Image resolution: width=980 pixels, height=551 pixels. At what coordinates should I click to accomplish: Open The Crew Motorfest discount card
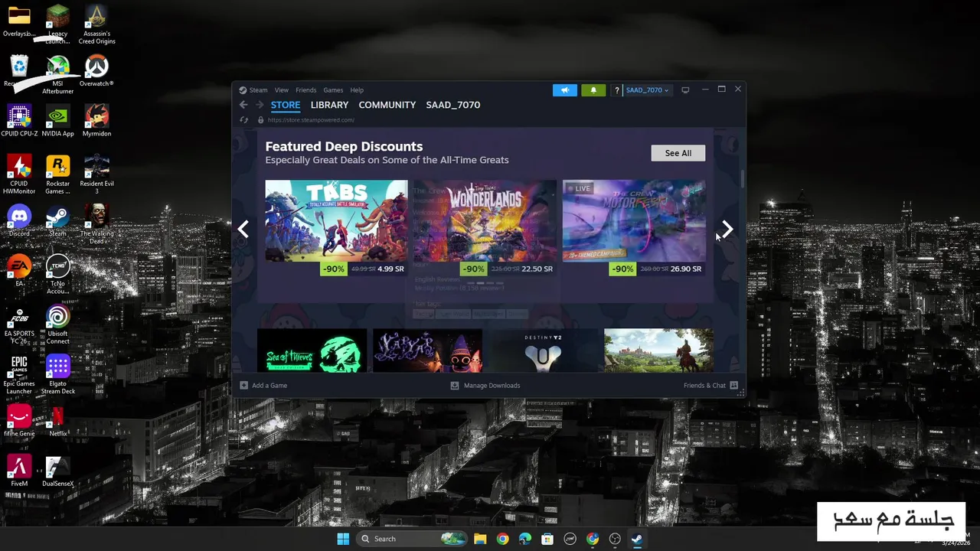[634, 228]
